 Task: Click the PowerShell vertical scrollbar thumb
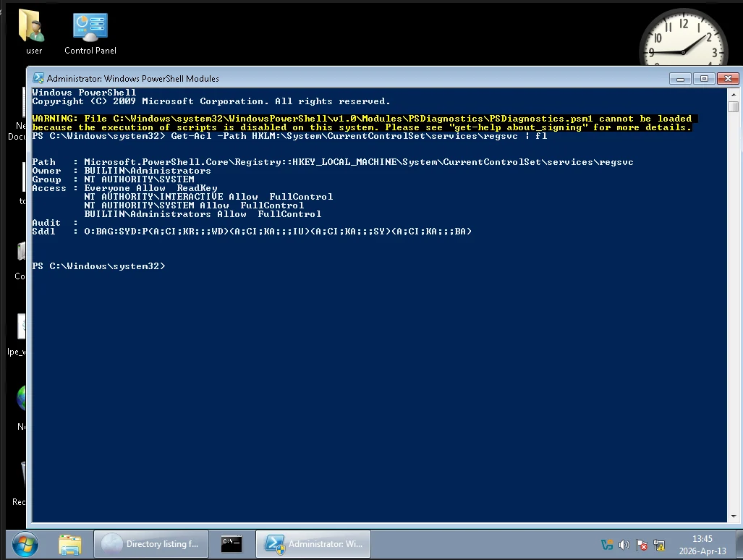[733, 106]
